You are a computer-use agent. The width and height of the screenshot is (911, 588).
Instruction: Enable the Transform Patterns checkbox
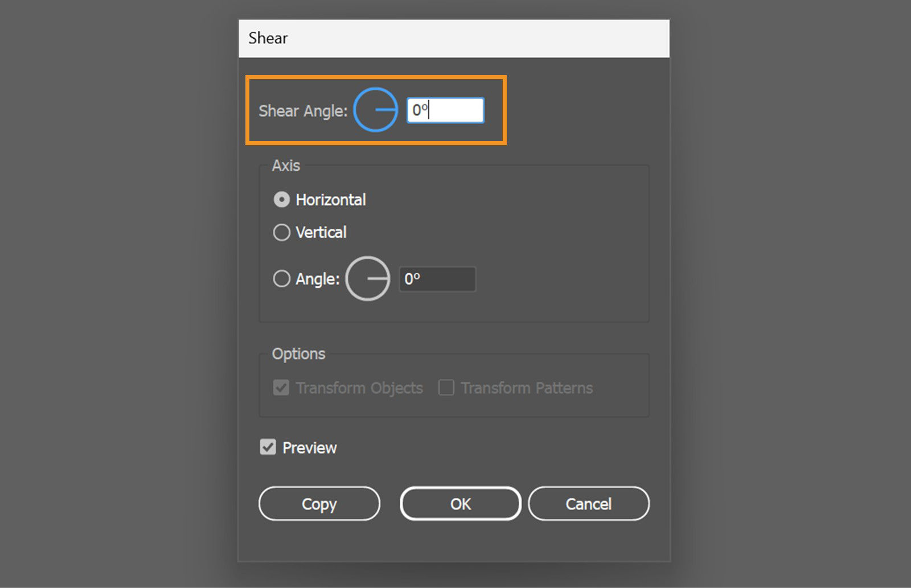click(x=445, y=388)
